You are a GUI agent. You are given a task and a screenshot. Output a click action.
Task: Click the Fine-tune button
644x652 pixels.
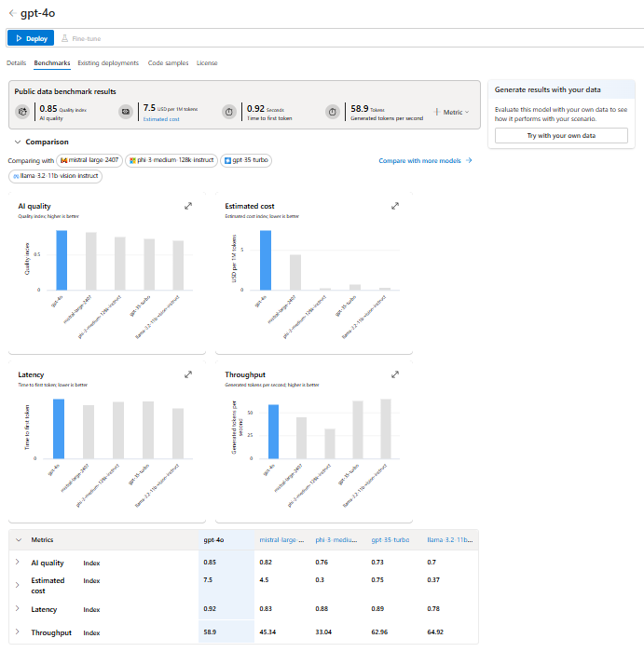click(81, 39)
